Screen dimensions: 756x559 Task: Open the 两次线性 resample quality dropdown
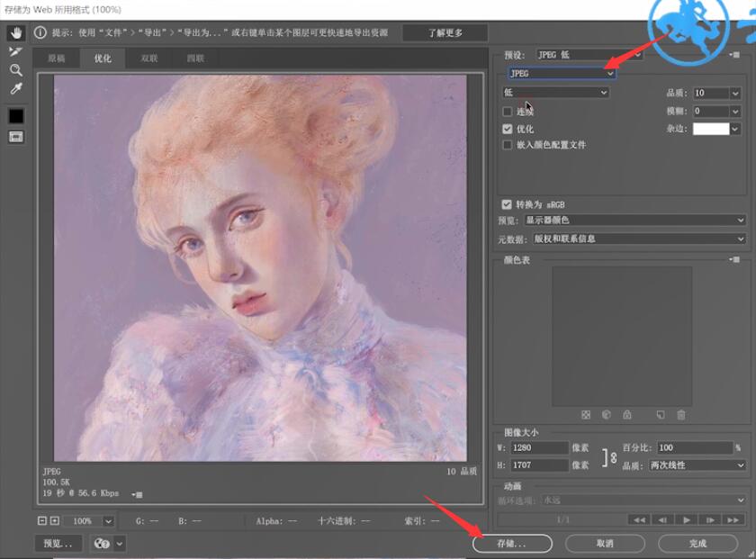point(697,465)
